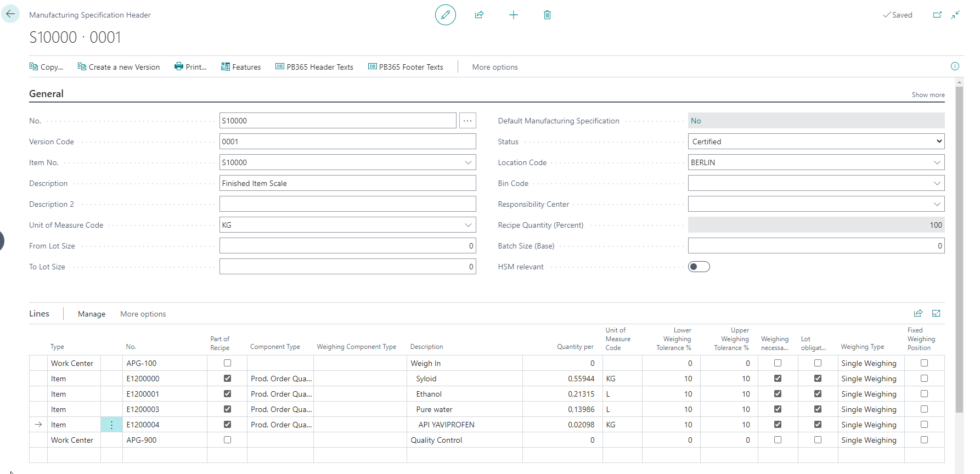The image size is (980, 474).
Task: Expand Location Code dropdown with BERLIN
Action: (x=937, y=162)
